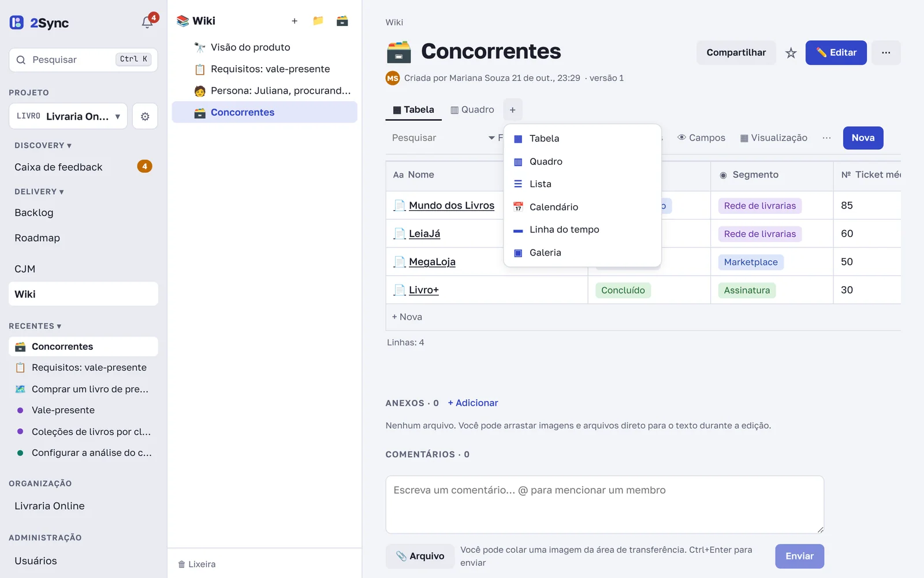Image resolution: width=924 pixels, height=578 pixels.
Task: Switch to the Quadro tab
Action: [x=472, y=110]
